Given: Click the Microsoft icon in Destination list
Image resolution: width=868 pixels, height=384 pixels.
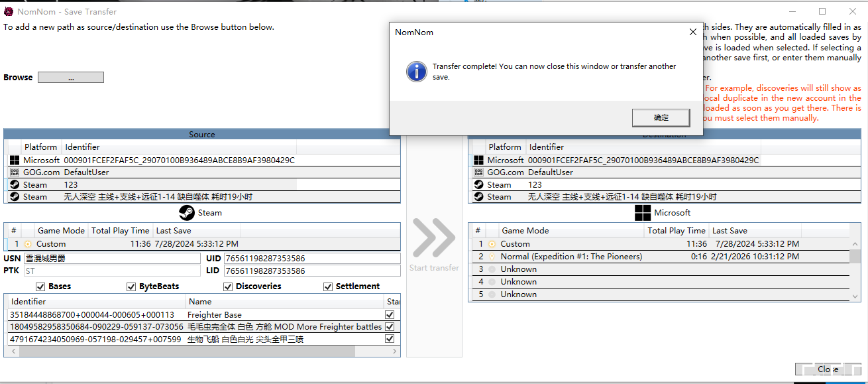Looking at the screenshot, I should click(x=478, y=160).
